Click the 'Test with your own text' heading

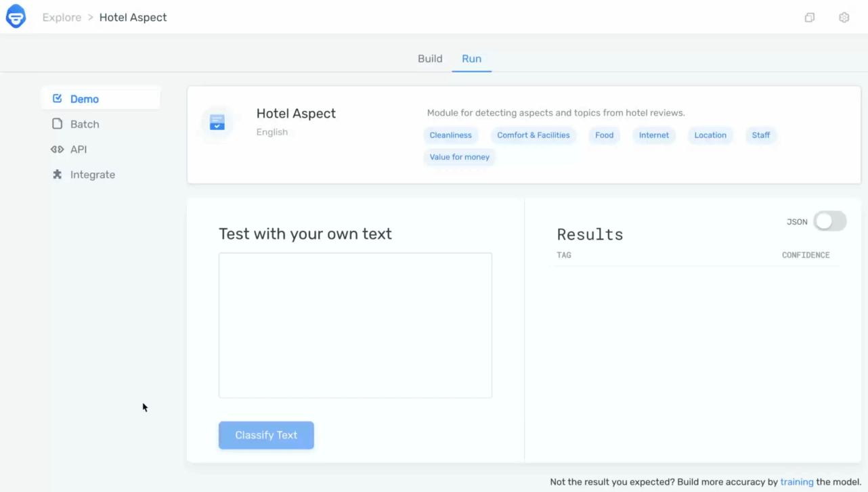coord(305,234)
